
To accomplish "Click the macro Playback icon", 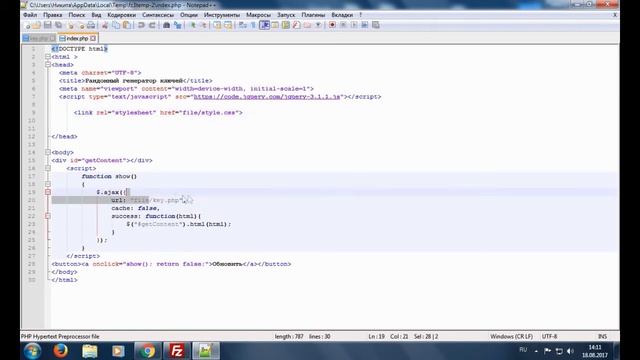I will (354, 25).
